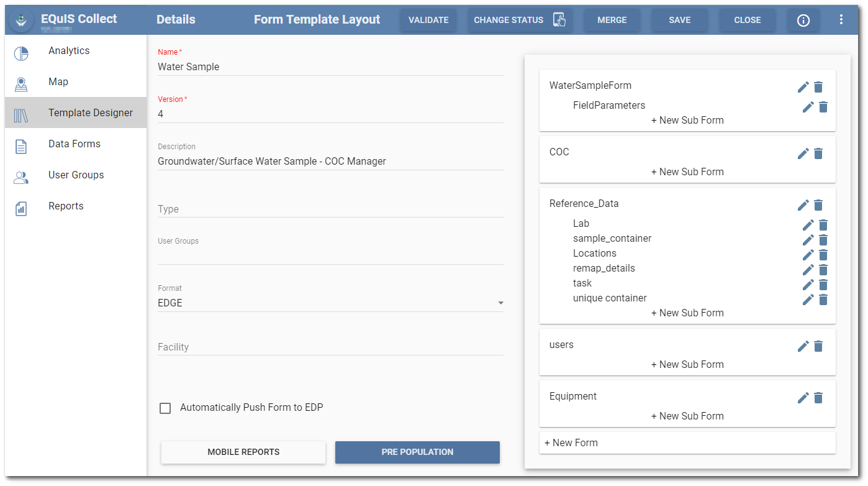Delete the Equipment form

pos(818,398)
